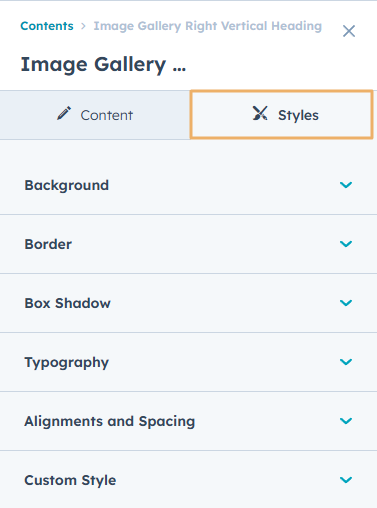Click the pencil icon on Content tab
The width and height of the screenshot is (377, 508).
64,113
